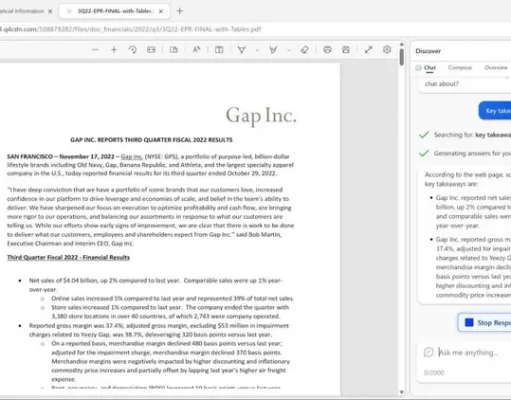Image resolution: width=511 pixels, height=400 pixels.
Task: Rotate the PDF page
Action: click(132, 50)
